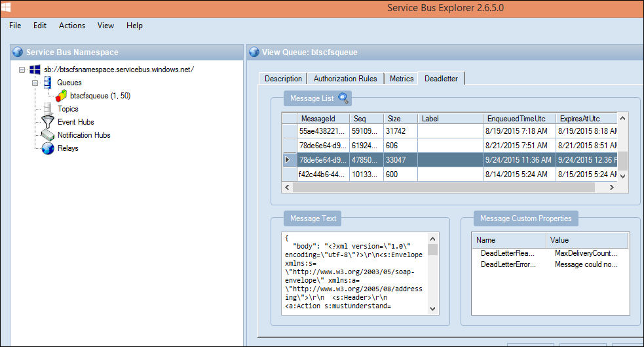Click the message list scroll left arrow
The width and height of the screenshot is (644, 347).
point(287,187)
